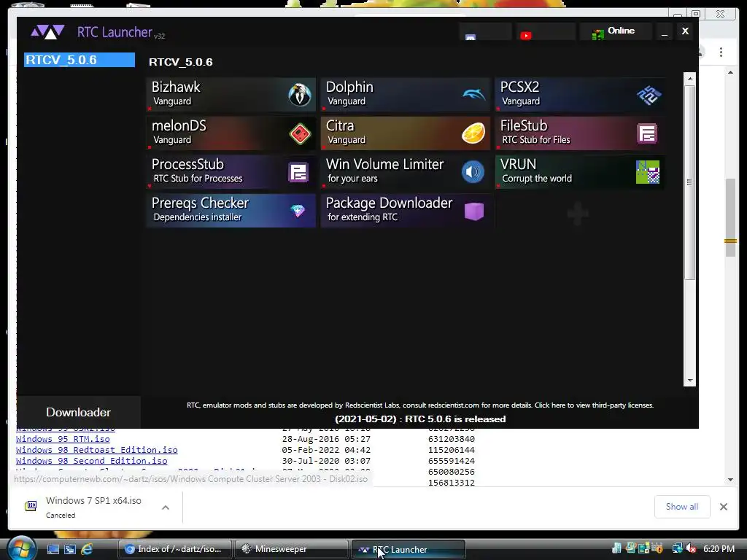Launch Dolphin Vanguard
Viewport: 747px width, 560px height.
pos(406,94)
